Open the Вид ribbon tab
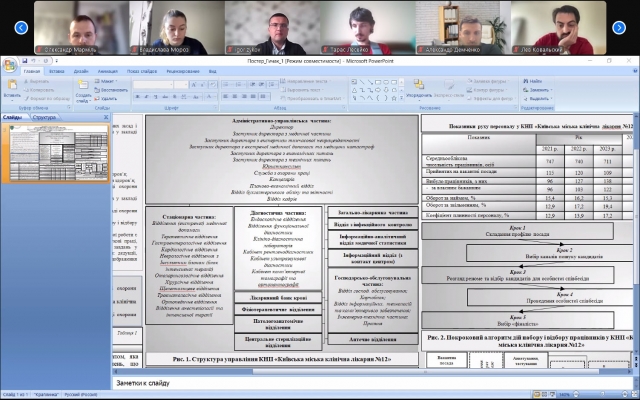Screen dimensions: 640x400 [212, 71]
